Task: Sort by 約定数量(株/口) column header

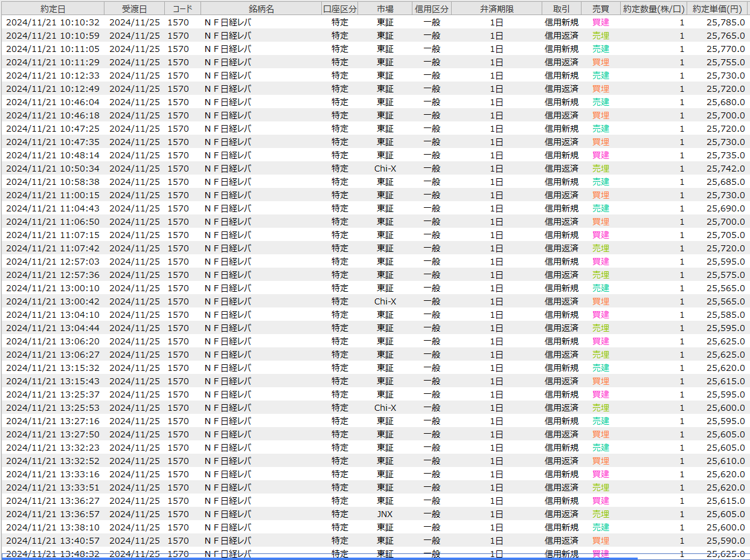Action: 653,9
